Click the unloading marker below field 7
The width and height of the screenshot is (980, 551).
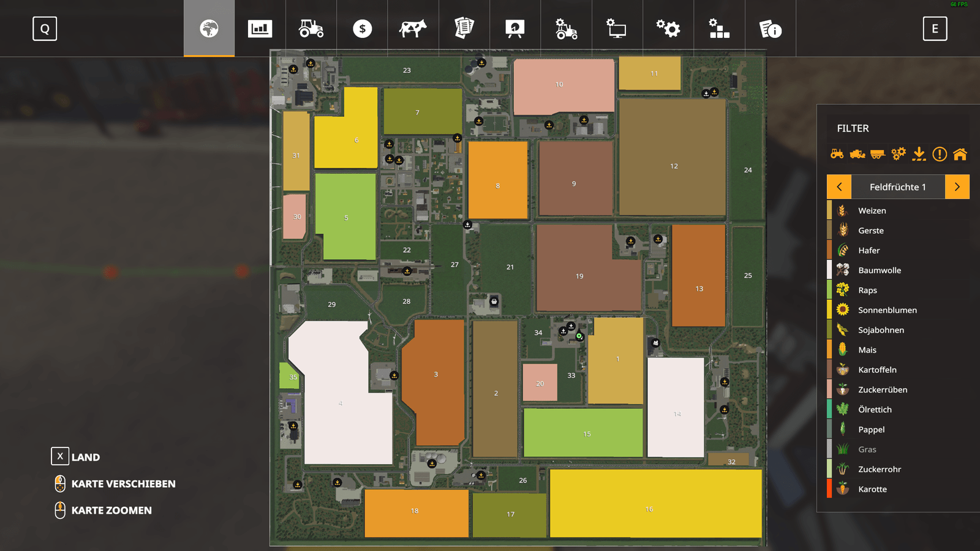[457, 138]
